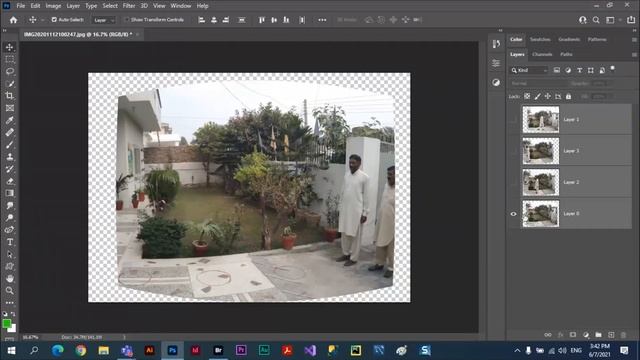Select the Gradient tool
This screenshot has height=360, width=640.
click(9, 193)
